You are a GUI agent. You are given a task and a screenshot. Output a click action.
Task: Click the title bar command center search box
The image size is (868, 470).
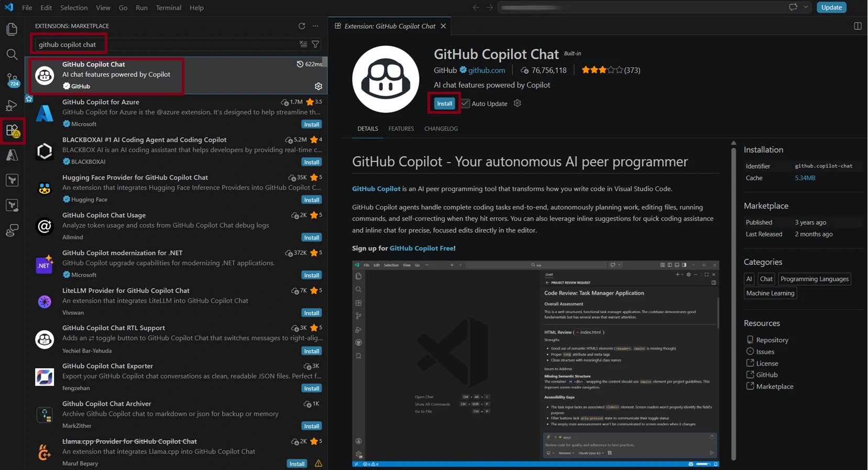tap(642, 7)
